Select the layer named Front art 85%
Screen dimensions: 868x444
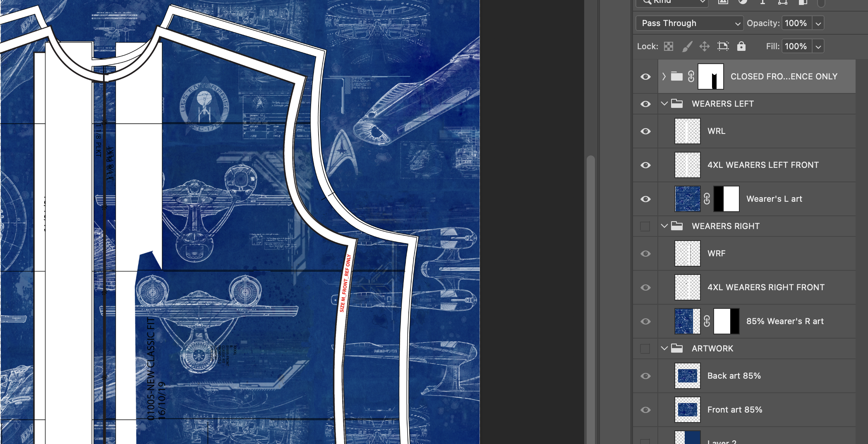[x=735, y=410]
